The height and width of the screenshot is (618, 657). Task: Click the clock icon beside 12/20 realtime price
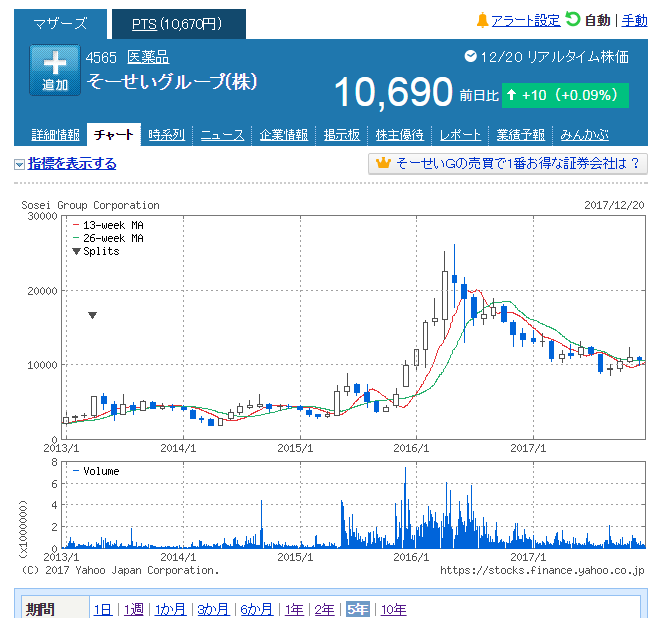pos(471,56)
